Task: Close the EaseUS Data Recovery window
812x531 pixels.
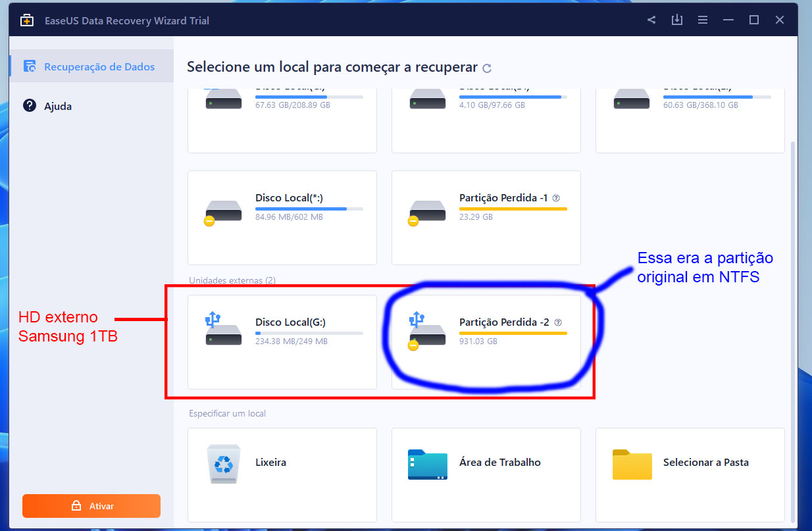Action: coord(780,20)
